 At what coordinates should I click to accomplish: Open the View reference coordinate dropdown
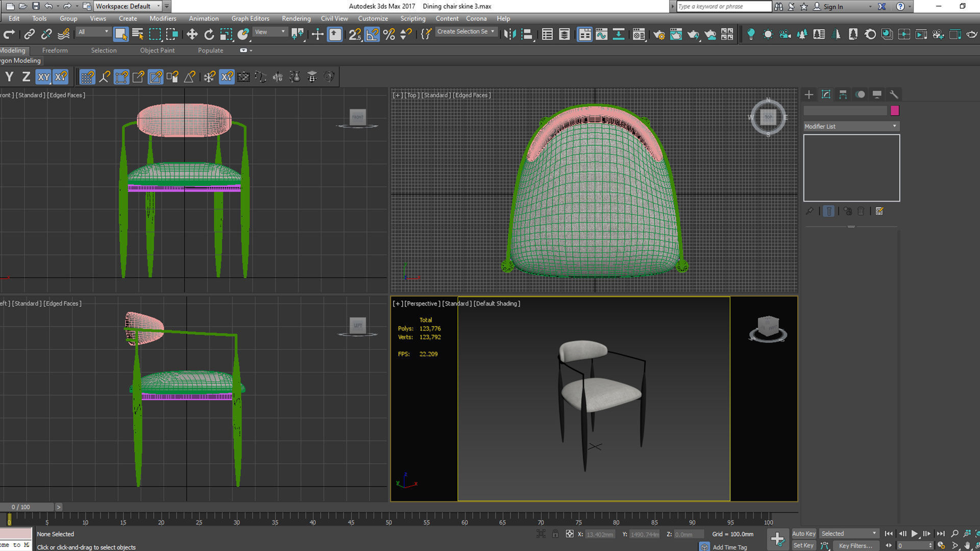[270, 32]
